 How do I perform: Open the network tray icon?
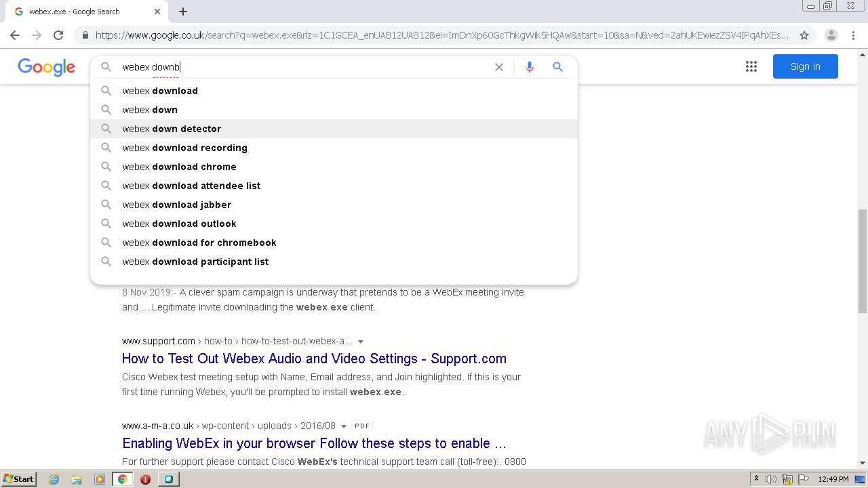(x=787, y=479)
